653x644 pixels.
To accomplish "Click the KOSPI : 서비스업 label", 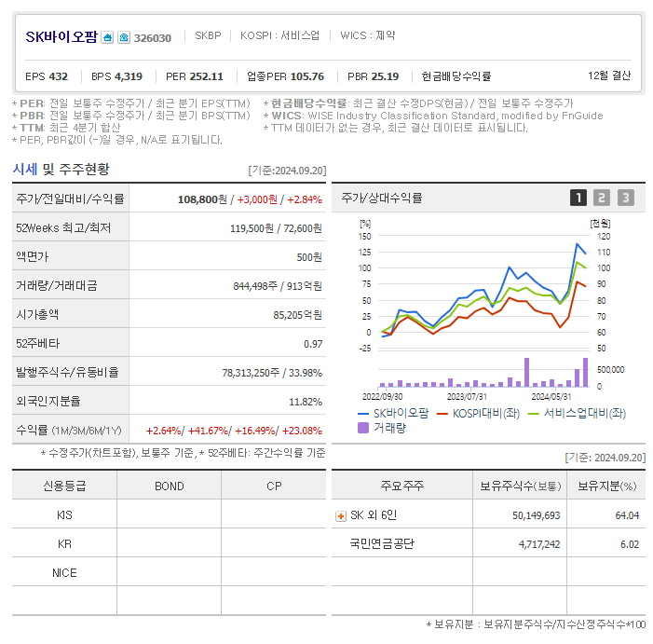I will (x=279, y=35).
